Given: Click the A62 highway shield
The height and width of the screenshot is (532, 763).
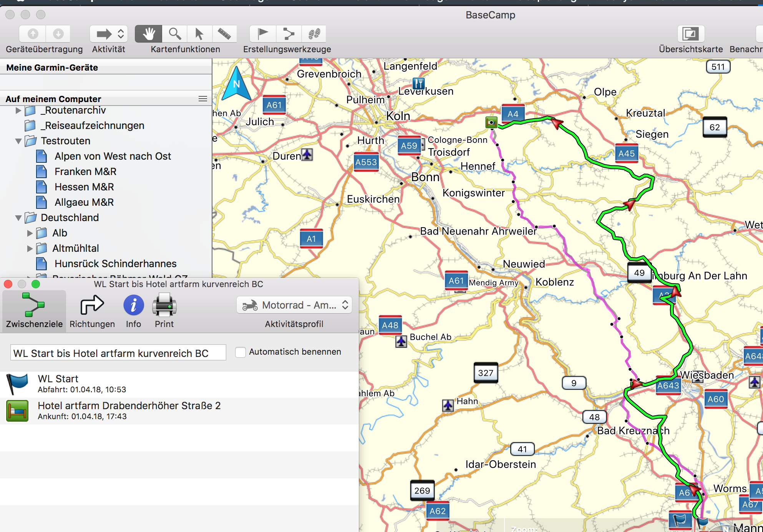Looking at the screenshot, I should [438, 511].
